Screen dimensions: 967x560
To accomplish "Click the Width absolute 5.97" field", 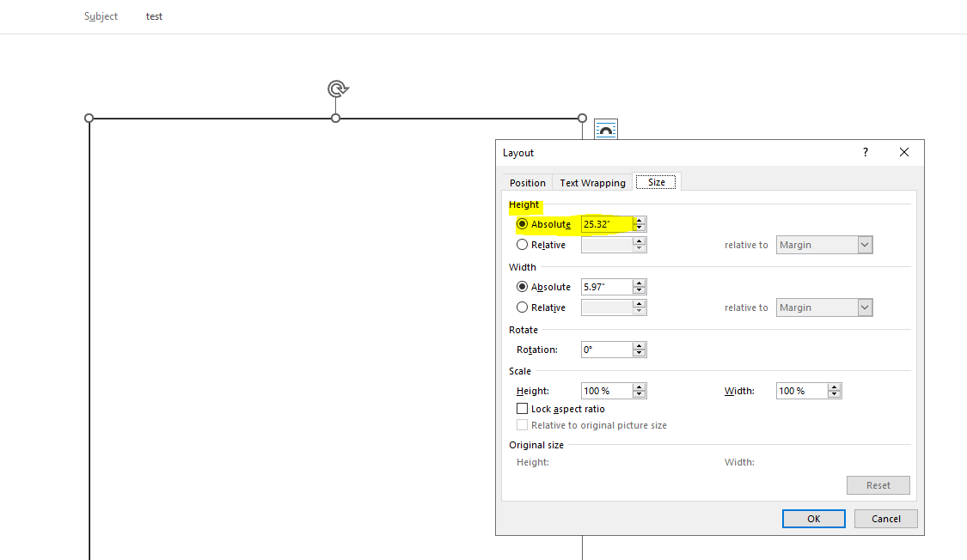I will 607,287.
